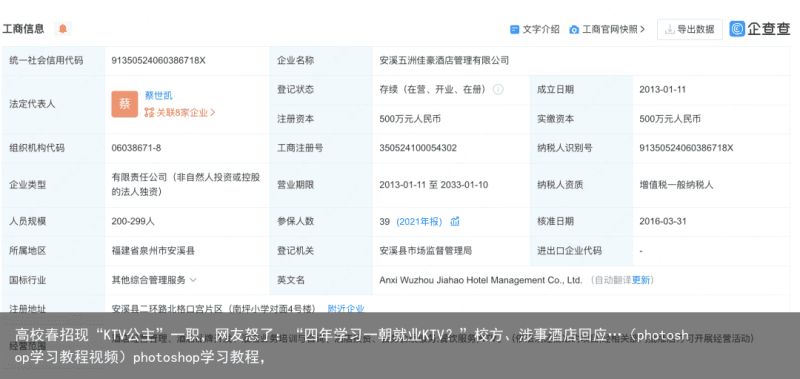Select the company name 安溪五洲佳豪酒店管理有限公司
This screenshot has width=800, height=379.
[444, 60]
